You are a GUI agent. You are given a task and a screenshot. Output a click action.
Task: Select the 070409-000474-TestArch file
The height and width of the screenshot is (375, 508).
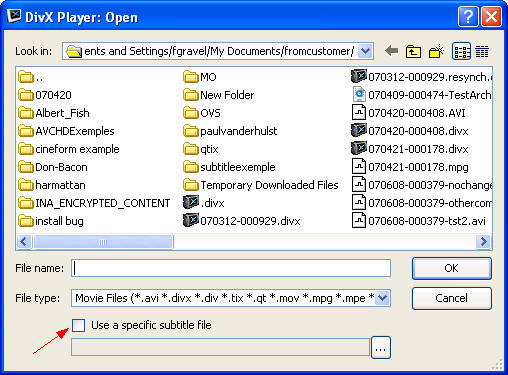pos(421,95)
